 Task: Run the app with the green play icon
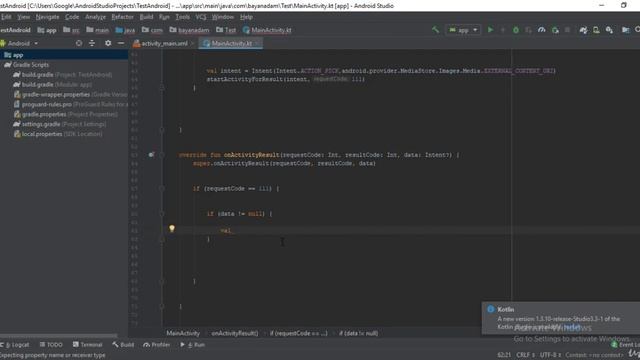click(490, 30)
